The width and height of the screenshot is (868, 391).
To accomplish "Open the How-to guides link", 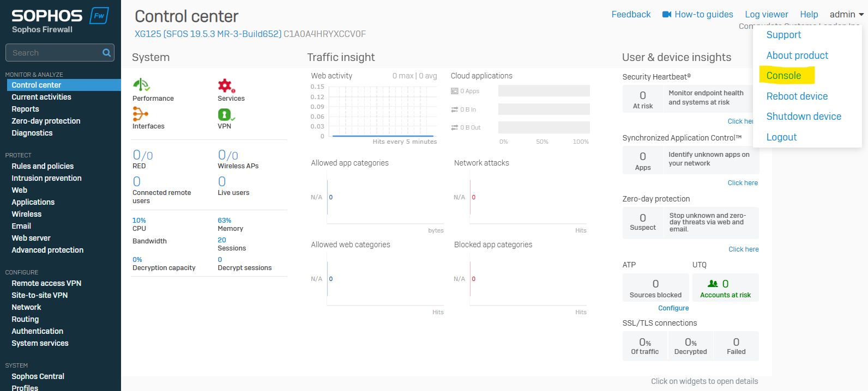I will click(x=704, y=14).
